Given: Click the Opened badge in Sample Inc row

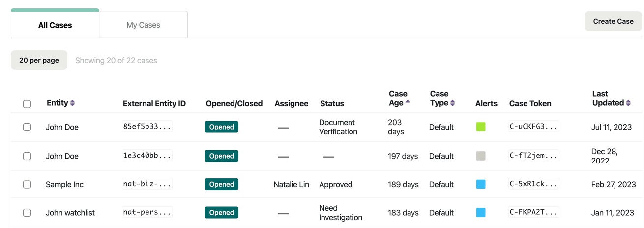Looking at the screenshot, I should tap(221, 184).
